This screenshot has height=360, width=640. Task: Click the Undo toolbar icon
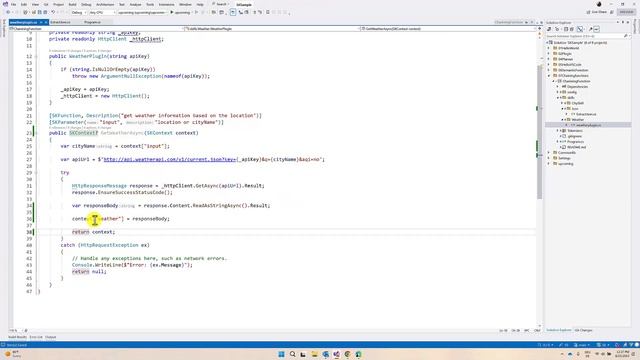53,13
